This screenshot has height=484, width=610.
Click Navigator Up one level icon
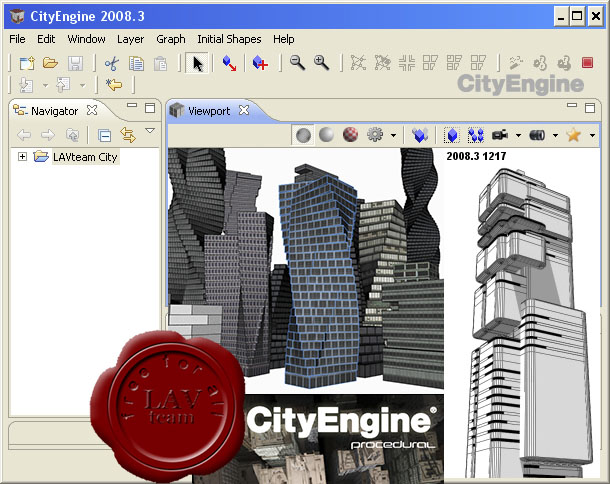point(72,135)
